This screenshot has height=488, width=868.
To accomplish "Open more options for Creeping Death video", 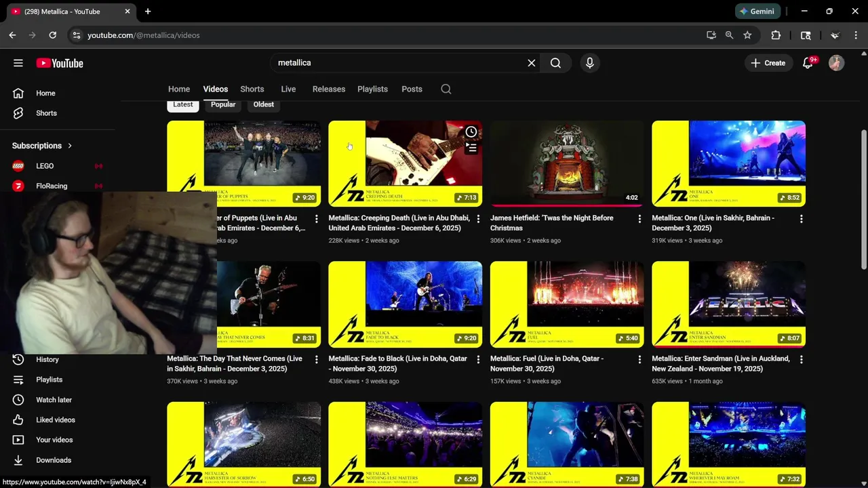I will 478,219.
